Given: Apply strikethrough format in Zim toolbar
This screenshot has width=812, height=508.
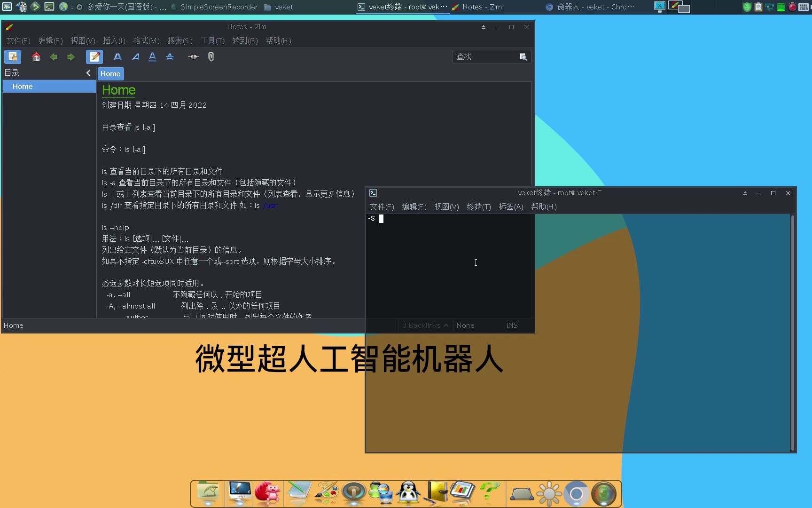Looking at the screenshot, I should click(170, 57).
